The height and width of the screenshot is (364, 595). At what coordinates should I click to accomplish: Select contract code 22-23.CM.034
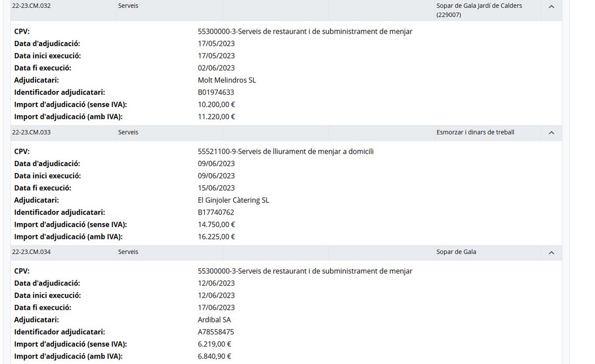(x=31, y=252)
